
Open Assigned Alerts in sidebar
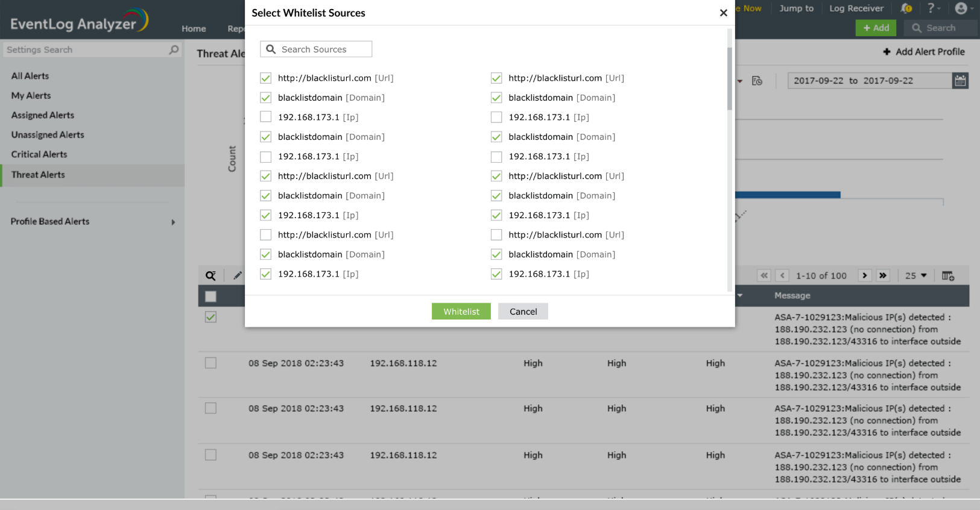tap(43, 115)
